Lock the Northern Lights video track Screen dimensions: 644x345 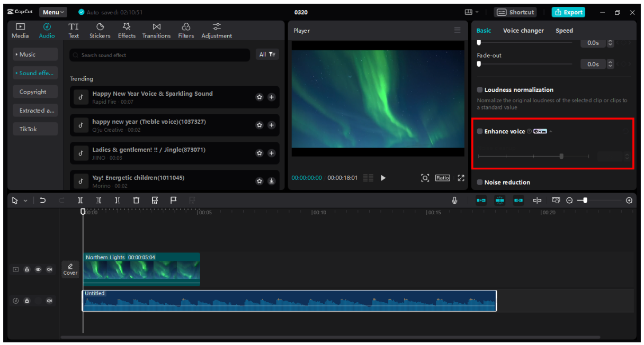tap(27, 269)
